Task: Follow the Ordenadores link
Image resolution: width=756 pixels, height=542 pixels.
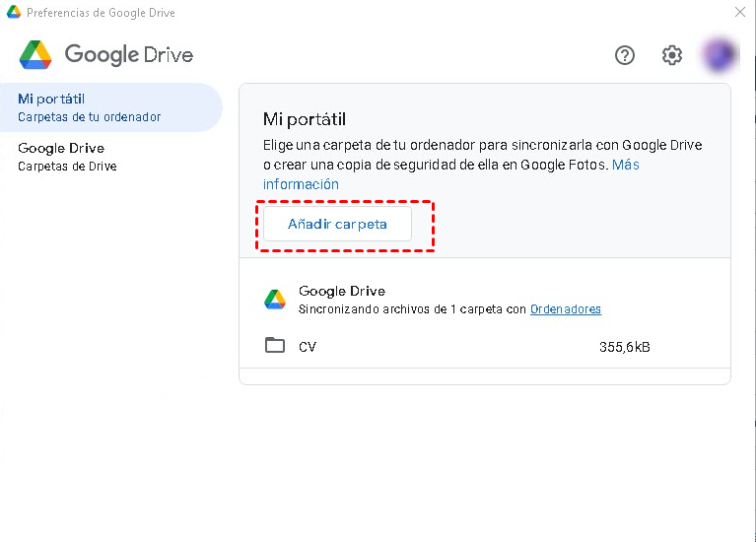Action: tap(566, 308)
